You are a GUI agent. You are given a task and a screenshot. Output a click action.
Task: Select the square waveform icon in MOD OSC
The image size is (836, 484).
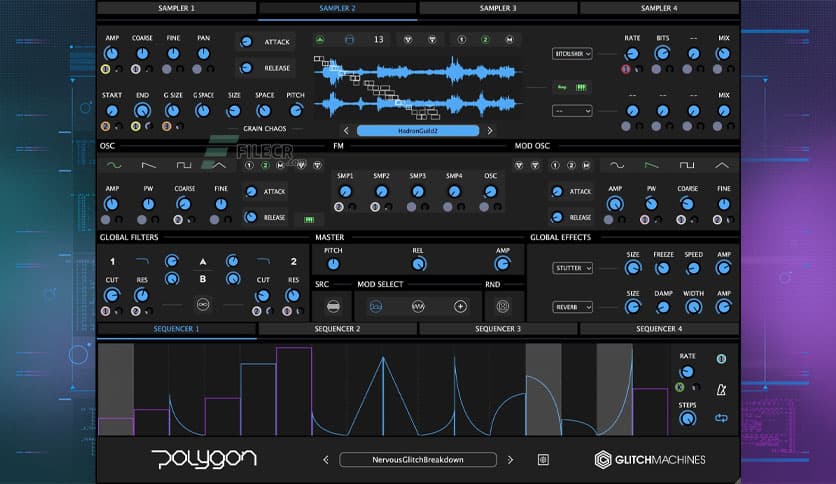(x=687, y=165)
